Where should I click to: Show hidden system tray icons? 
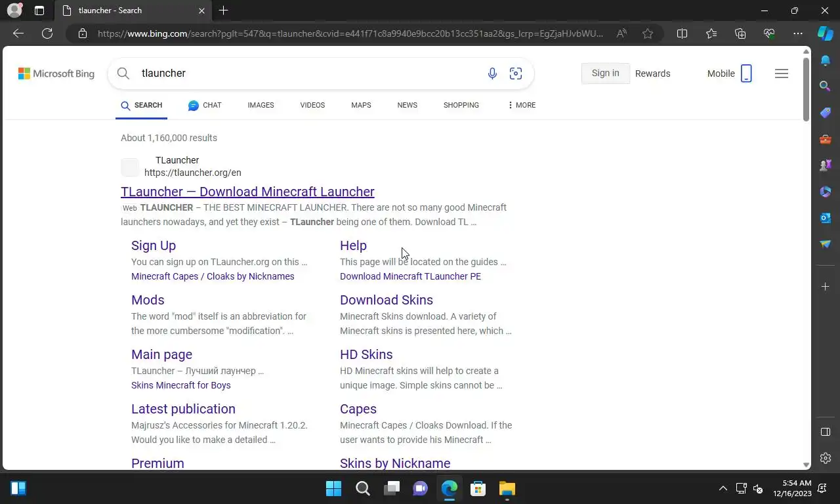coord(723,488)
